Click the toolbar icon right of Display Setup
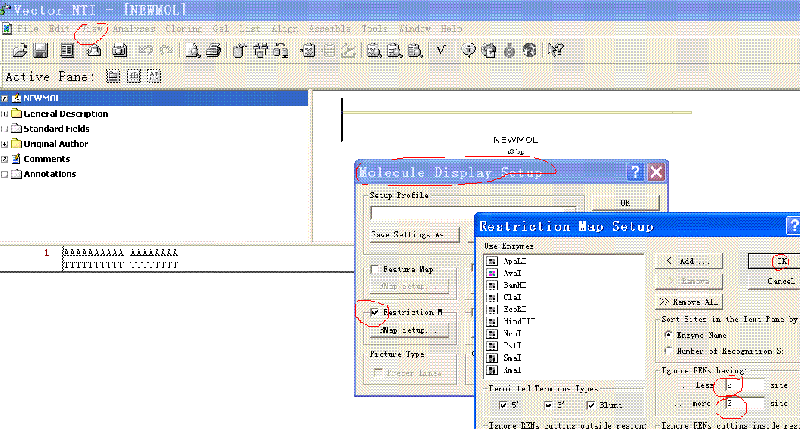 tap(93, 50)
